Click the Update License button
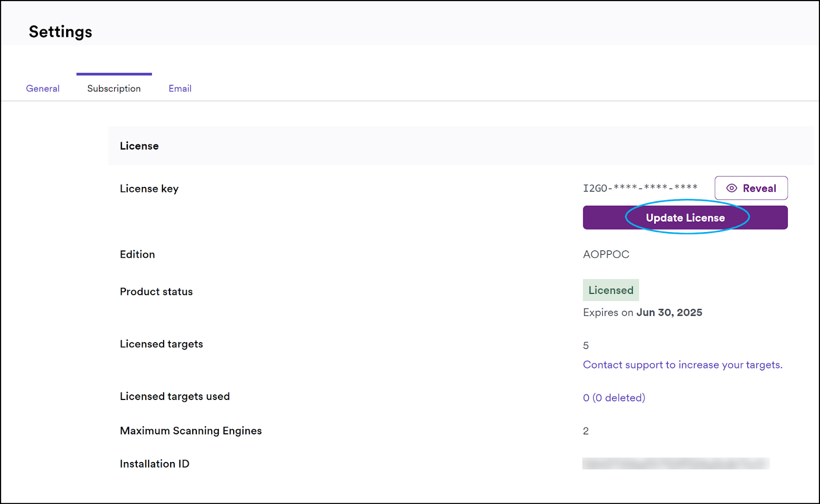This screenshot has height=504, width=820. (685, 218)
